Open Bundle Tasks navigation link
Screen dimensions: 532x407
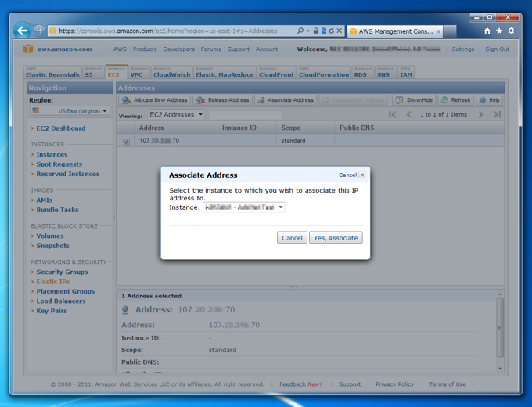point(57,210)
